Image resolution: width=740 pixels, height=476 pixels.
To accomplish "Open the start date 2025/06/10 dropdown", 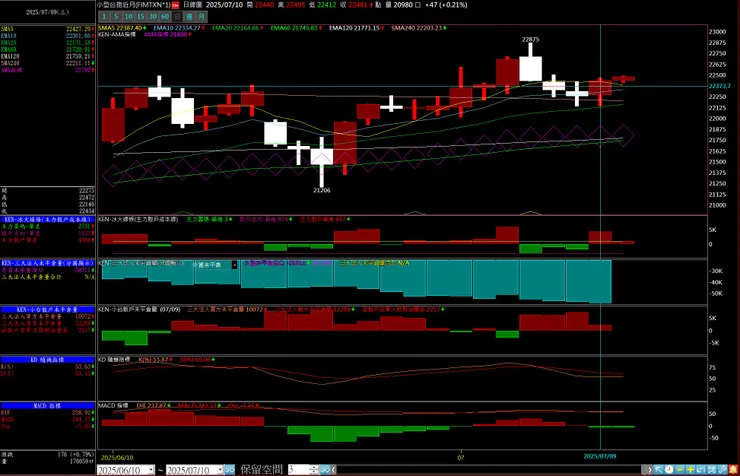I will [151, 470].
